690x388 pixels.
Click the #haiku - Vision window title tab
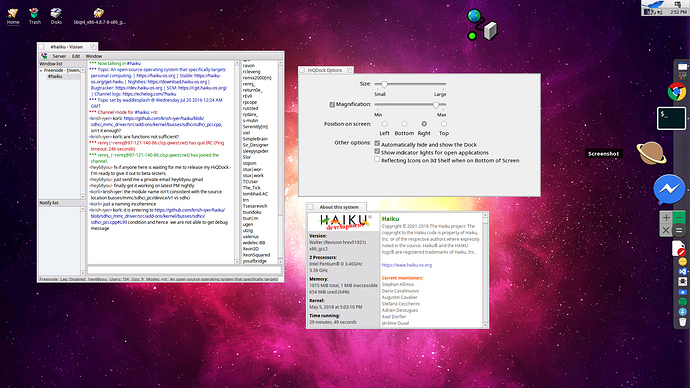point(67,47)
